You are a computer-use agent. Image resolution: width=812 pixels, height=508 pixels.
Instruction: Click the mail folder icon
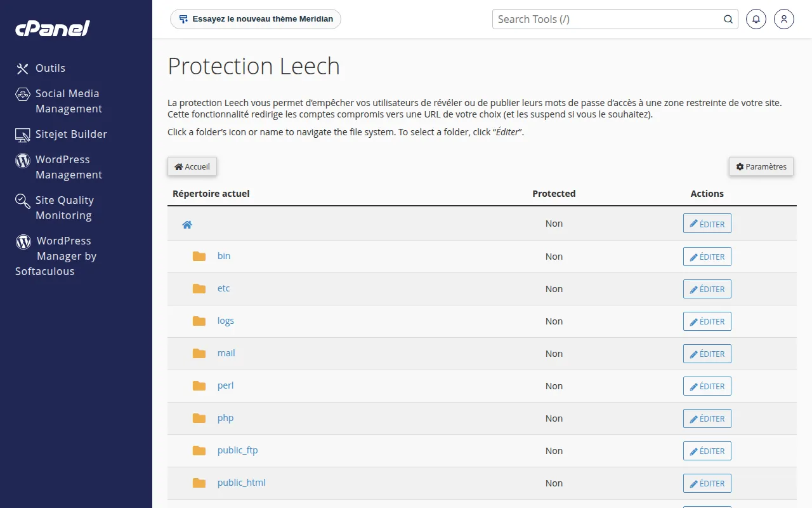(x=199, y=353)
